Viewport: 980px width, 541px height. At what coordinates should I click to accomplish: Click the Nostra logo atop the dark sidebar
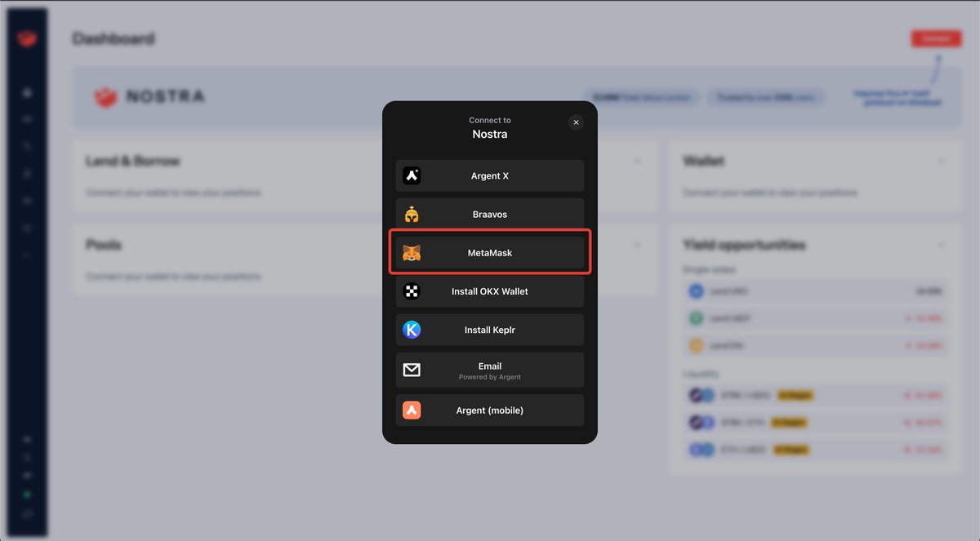[x=27, y=38]
